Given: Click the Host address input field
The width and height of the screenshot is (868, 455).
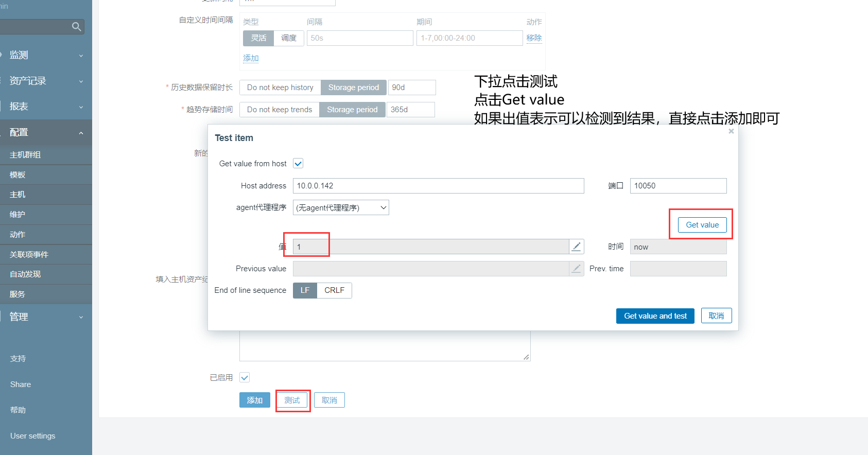Looking at the screenshot, I should coord(439,186).
